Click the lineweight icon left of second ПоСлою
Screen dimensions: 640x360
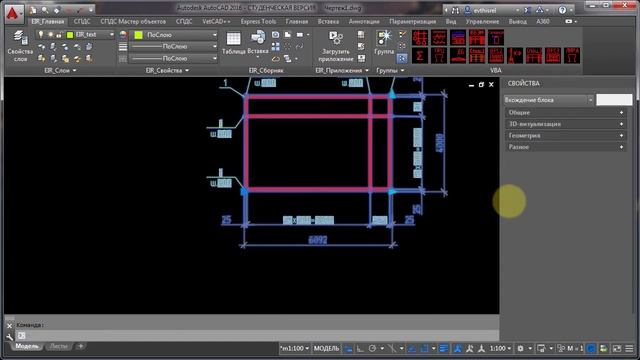pyautogui.click(x=123, y=47)
